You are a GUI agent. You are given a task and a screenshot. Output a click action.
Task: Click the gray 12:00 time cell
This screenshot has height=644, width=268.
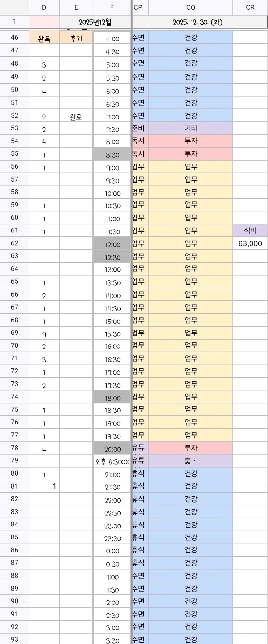pos(112,245)
